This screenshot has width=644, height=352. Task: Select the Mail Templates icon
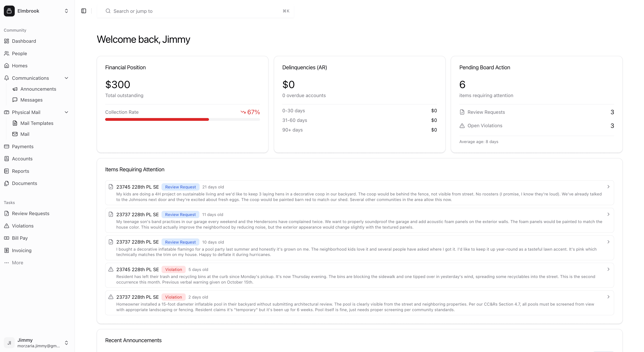(x=15, y=123)
